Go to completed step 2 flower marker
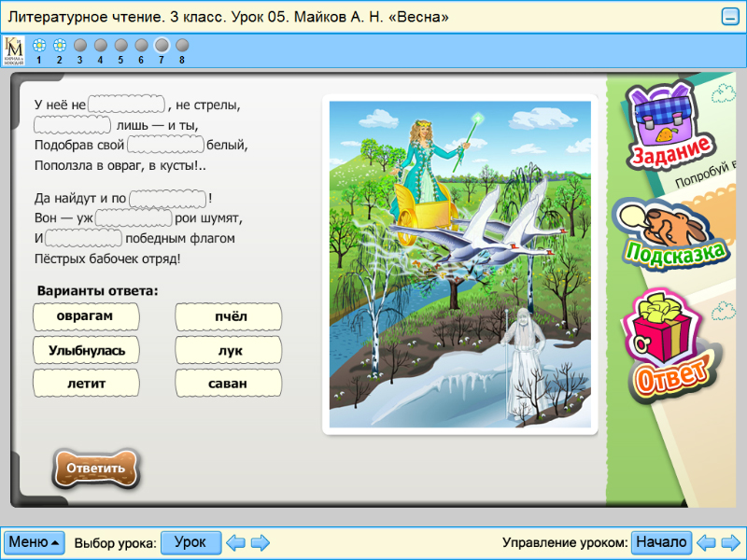 tap(60, 46)
